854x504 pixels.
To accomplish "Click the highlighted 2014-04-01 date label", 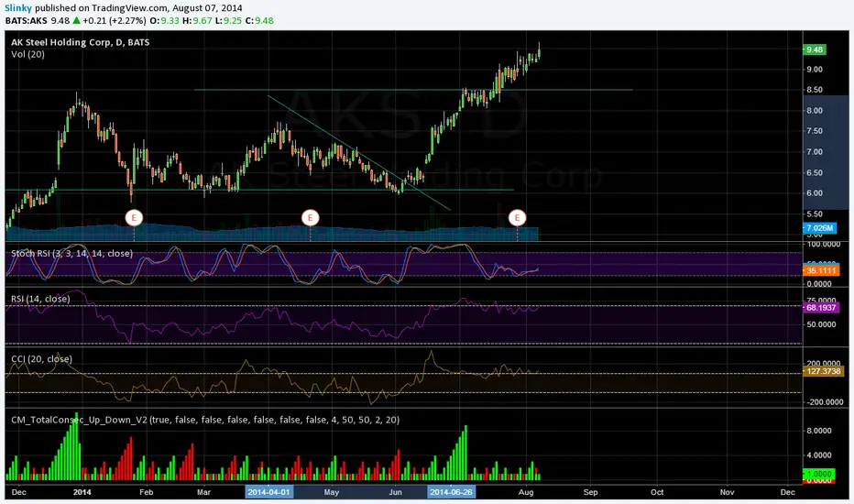I will (269, 492).
